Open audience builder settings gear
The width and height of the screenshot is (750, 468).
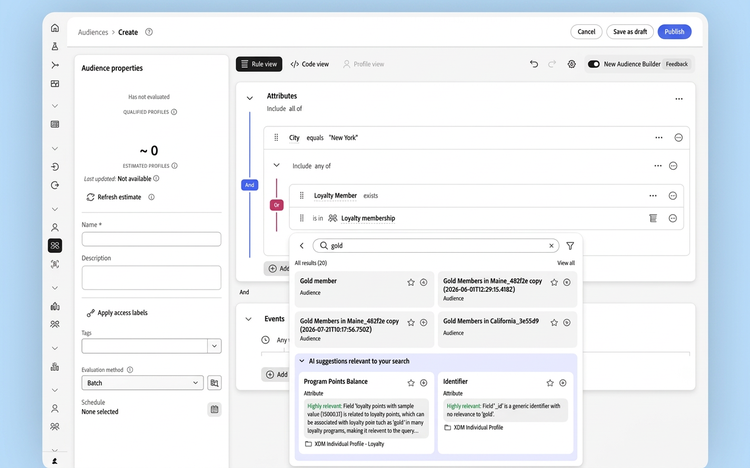pos(572,64)
